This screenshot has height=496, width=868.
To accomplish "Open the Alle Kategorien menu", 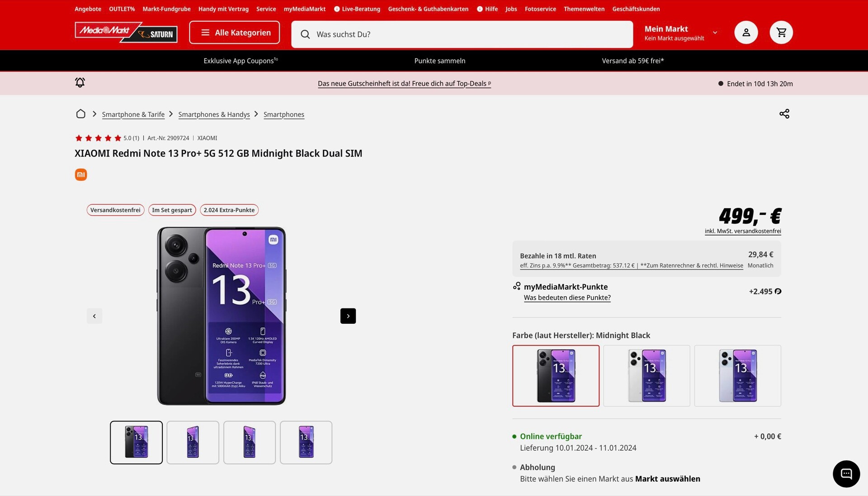I will (234, 33).
